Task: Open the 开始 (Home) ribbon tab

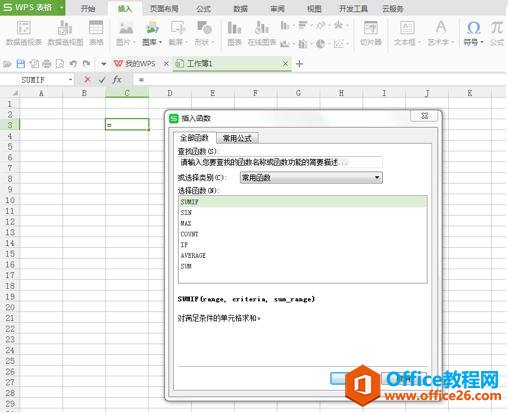Action: (88, 9)
